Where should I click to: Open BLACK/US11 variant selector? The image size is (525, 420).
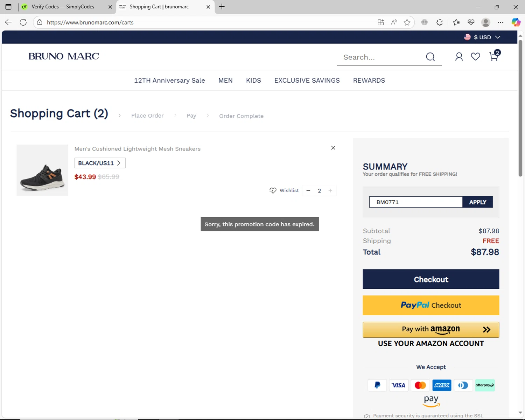(x=100, y=163)
